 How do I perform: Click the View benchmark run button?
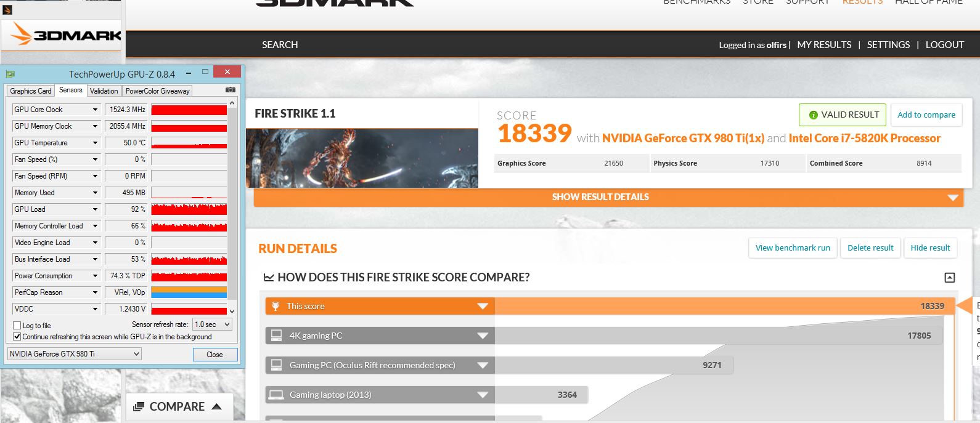793,248
